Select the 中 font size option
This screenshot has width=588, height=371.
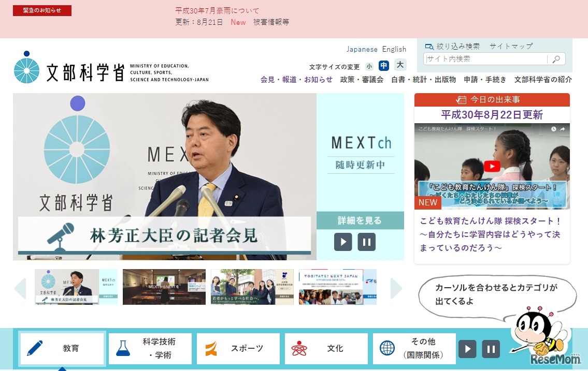384,65
